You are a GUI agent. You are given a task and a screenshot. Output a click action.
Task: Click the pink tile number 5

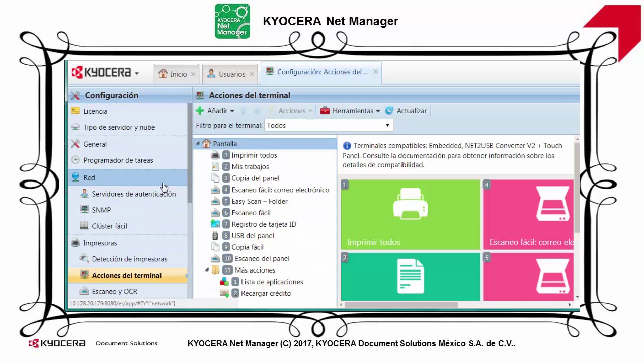528,277
